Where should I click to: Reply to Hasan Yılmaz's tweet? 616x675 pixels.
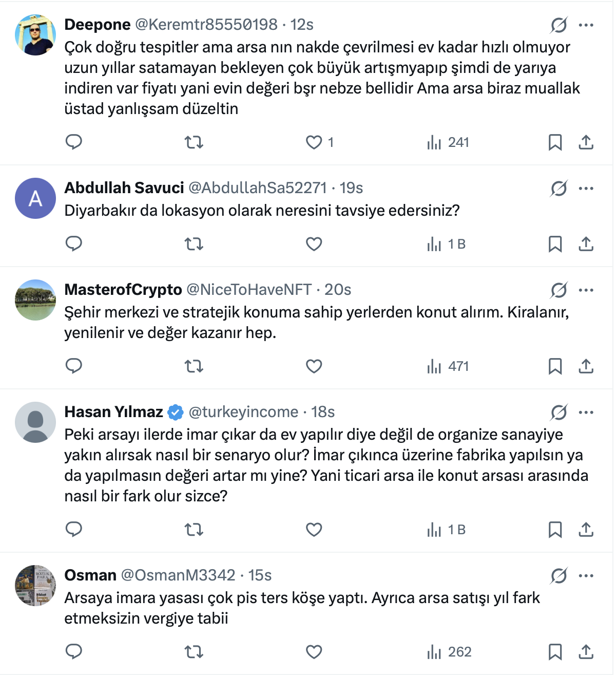tap(74, 529)
